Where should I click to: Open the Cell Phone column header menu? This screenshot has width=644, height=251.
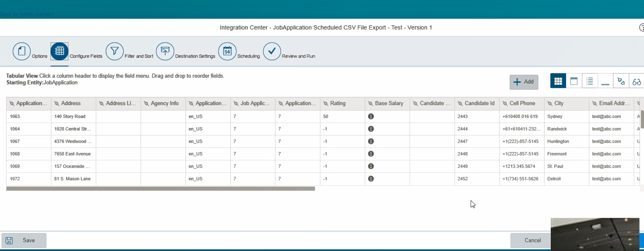point(522,103)
